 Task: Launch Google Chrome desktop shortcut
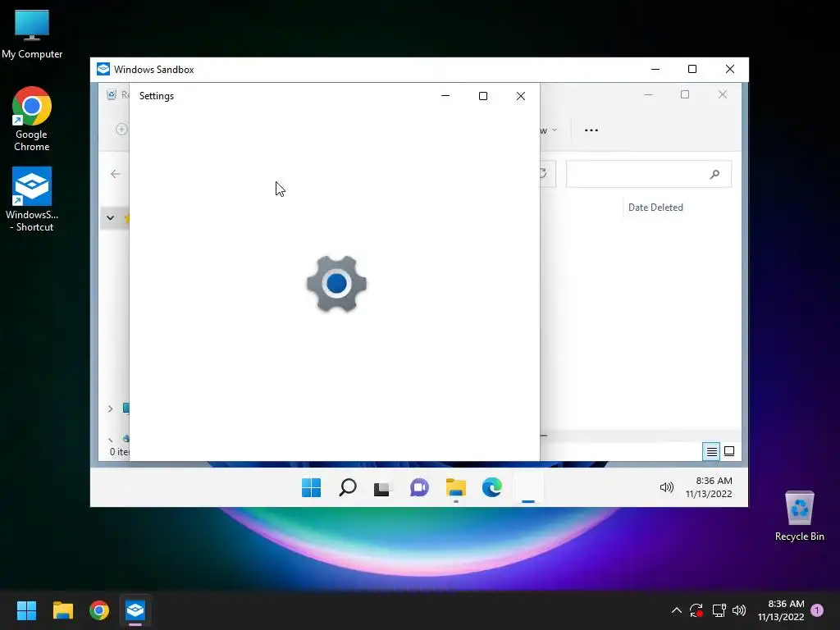coord(32,119)
